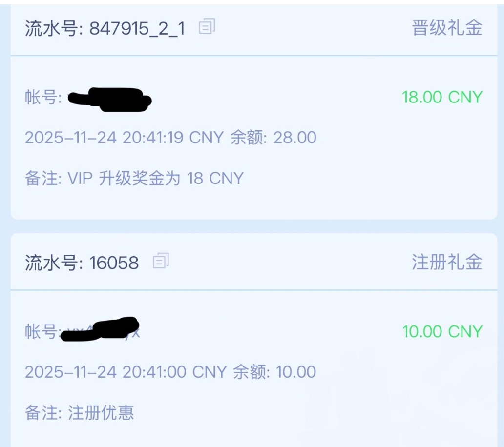Image resolution: width=504 pixels, height=447 pixels.
Task: Copy serial number 16058
Action: coord(161,261)
